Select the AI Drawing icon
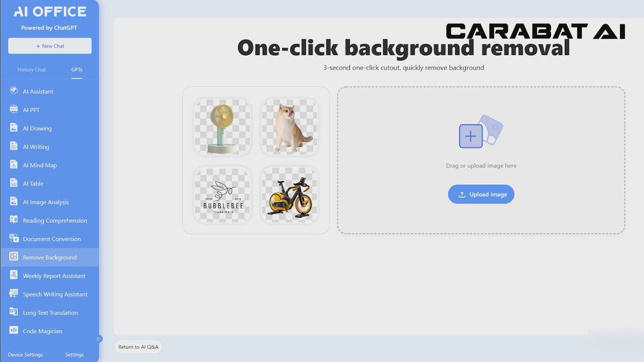This screenshot has width=644, height=362. pyautogui.click(x=13, y=128)
